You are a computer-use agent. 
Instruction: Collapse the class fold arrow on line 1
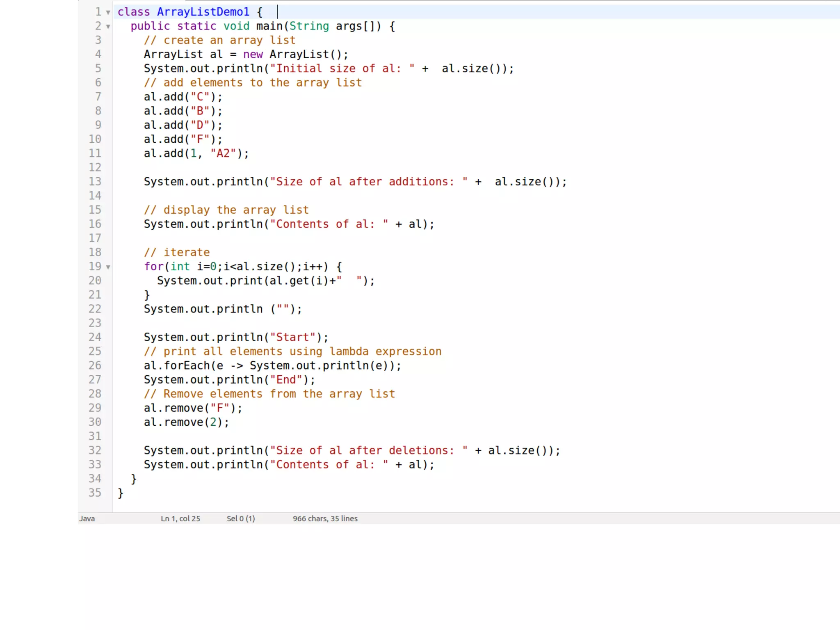108,13
